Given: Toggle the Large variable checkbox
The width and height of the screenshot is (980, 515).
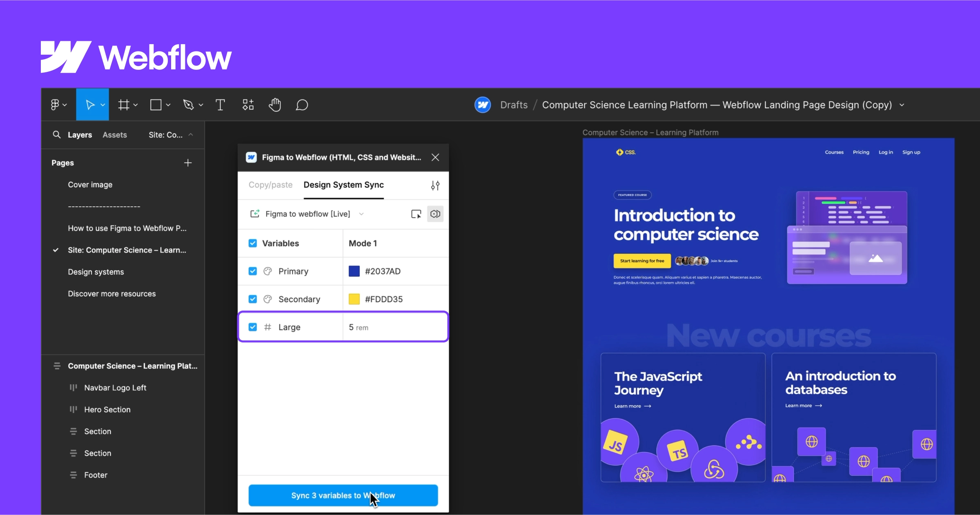Looking at the screenshot, I should [252, 327].
